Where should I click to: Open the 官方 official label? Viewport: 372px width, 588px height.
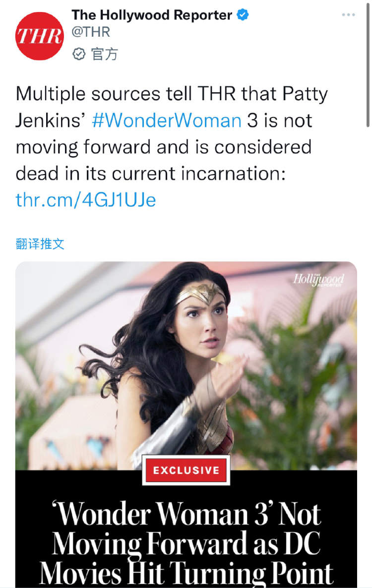pos(105,54)
